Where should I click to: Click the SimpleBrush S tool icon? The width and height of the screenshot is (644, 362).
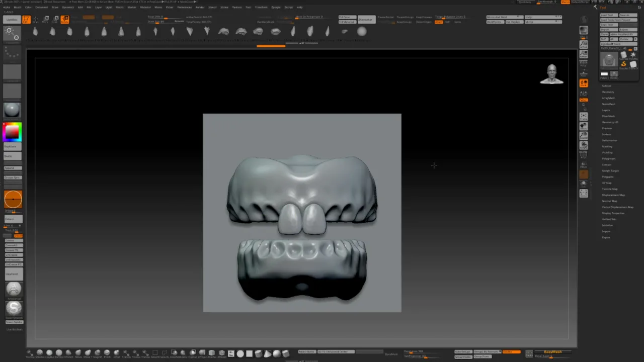[623, 64]
